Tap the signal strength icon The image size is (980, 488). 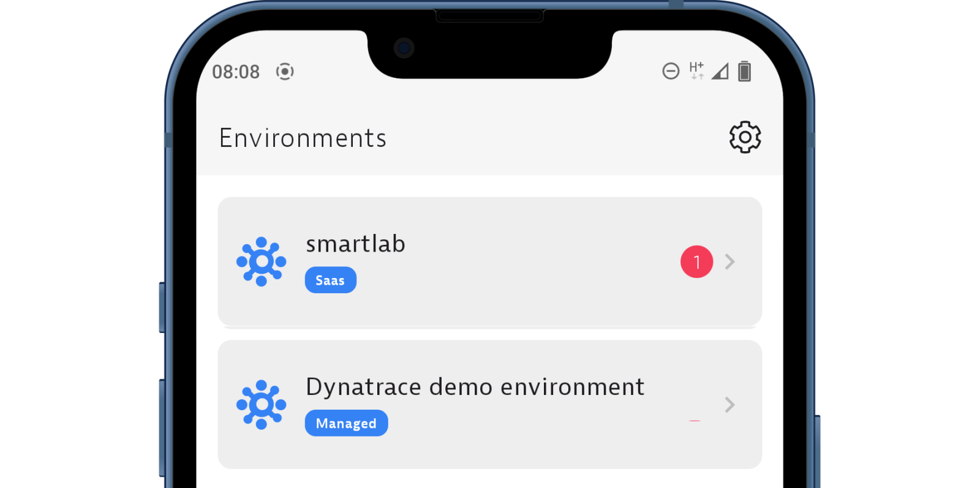[720, 72]
